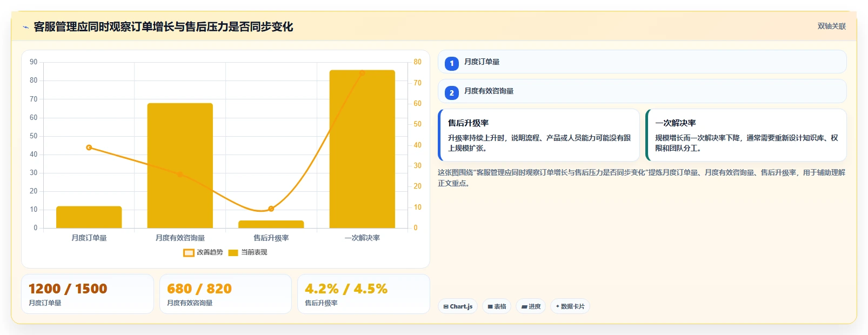Viewport: 868px width, 335px height.
Task: Click the 售后升级率 bar in chart
Action: pyautogui.click(x=271, y=224)
